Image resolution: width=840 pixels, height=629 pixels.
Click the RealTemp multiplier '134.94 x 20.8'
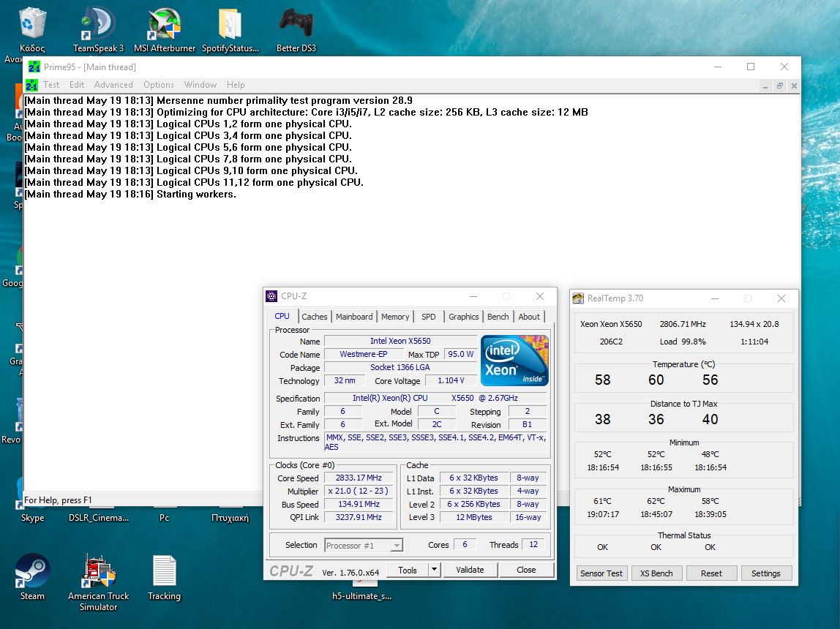[754, 324]
